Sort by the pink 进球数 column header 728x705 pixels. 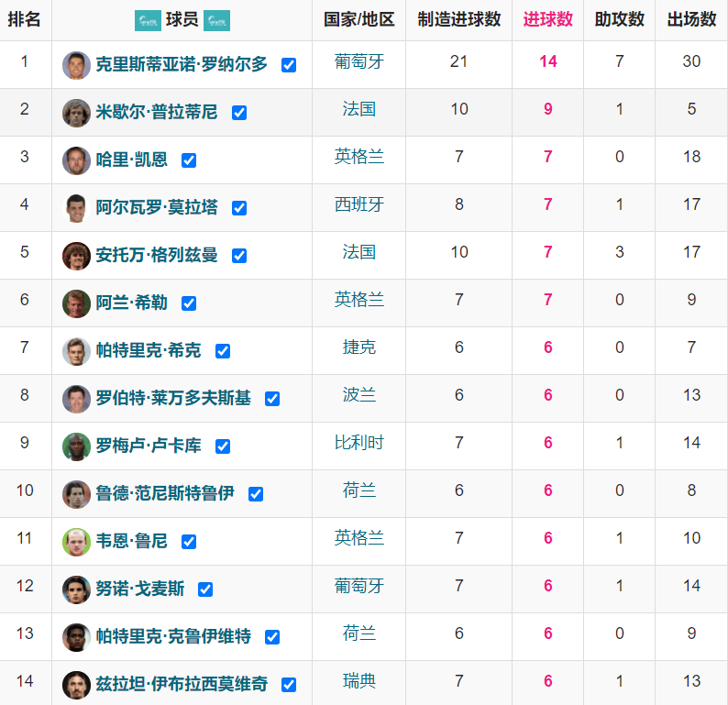[x=548, y=19]
